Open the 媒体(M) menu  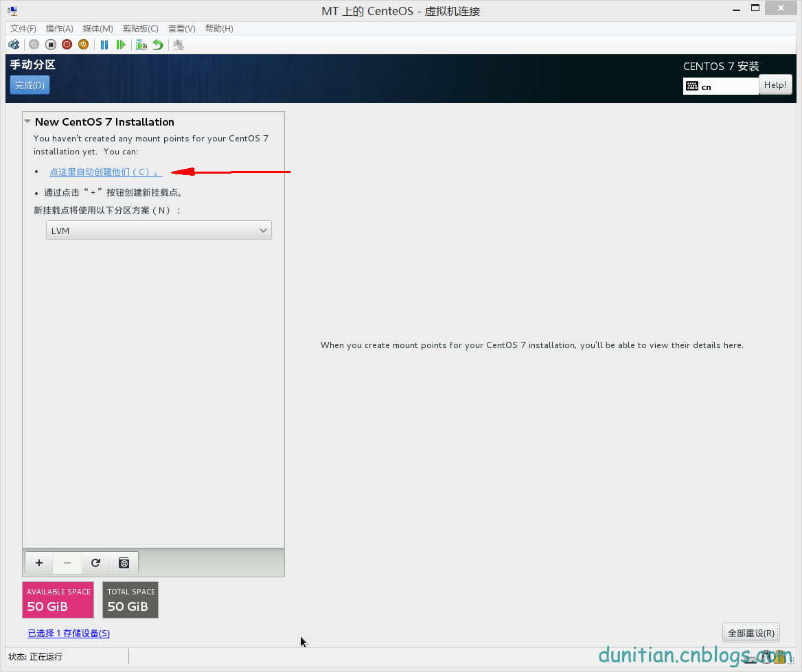pyautogui.click(x=98, y=29)
